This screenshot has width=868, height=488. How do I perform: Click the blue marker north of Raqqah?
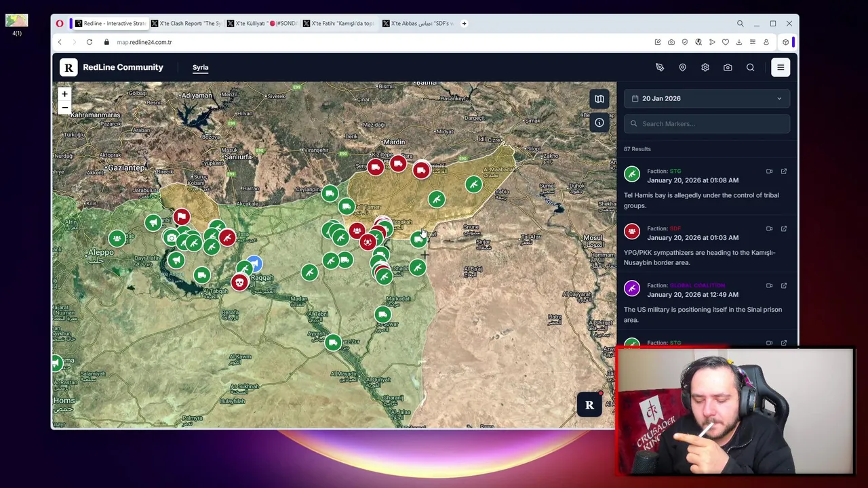[x=254, y=262]
